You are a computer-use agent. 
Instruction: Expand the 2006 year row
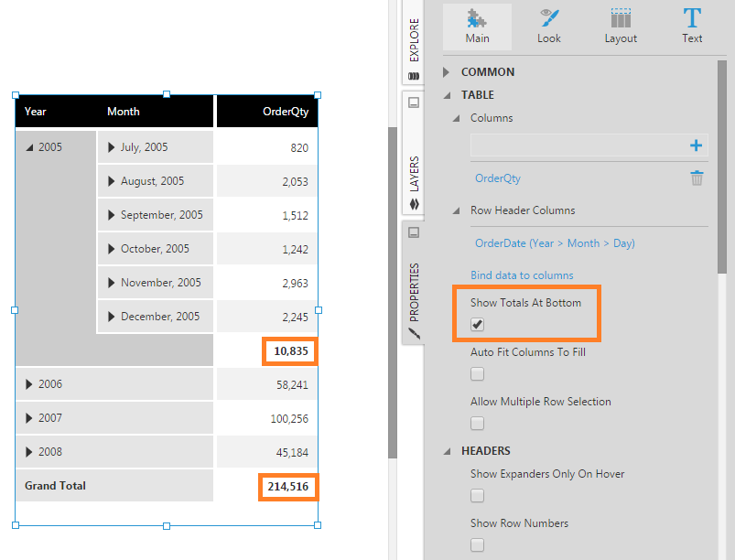click(29, 384)
